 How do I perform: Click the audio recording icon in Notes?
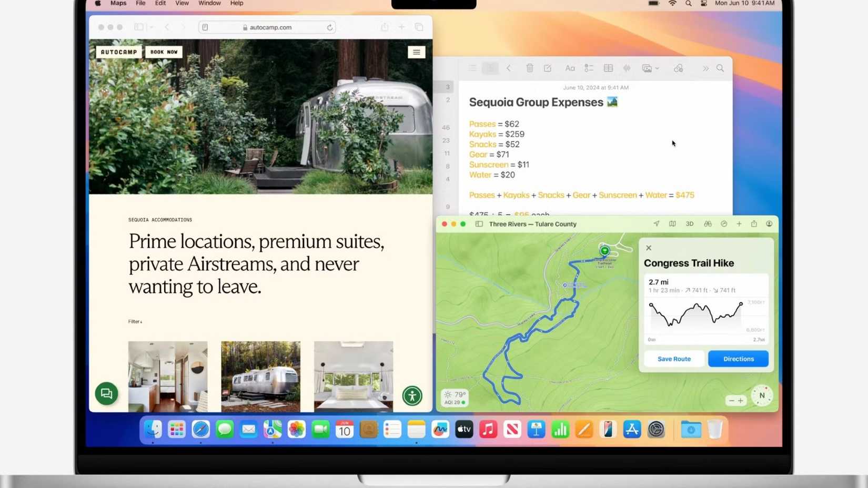627,68
